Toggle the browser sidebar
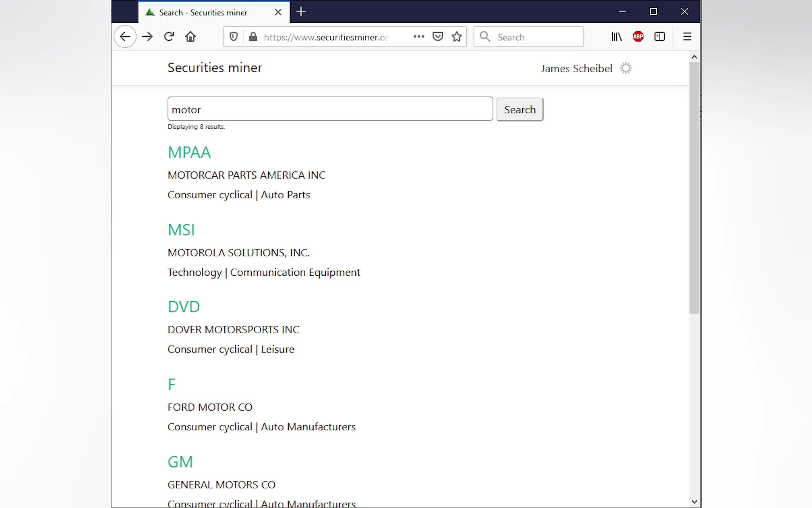Image resolution: width=812 pixels, height=508 pixels. [x=659, y=36]
